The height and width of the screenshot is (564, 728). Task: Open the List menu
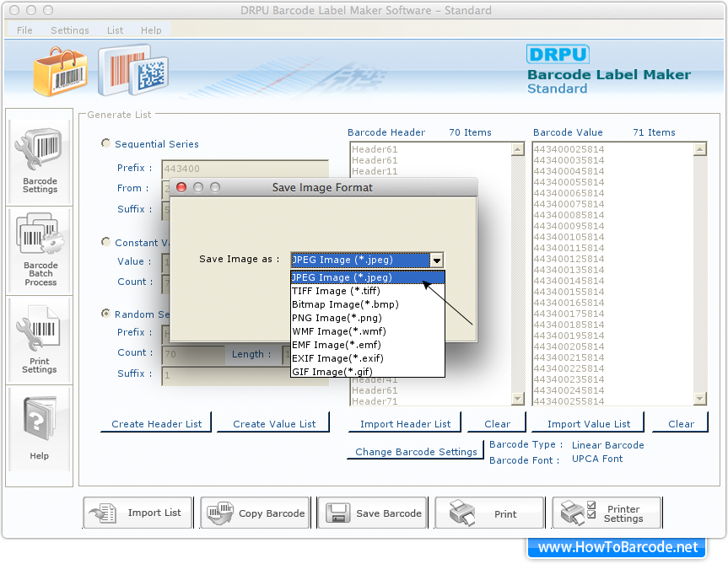(x=115, y=30)
